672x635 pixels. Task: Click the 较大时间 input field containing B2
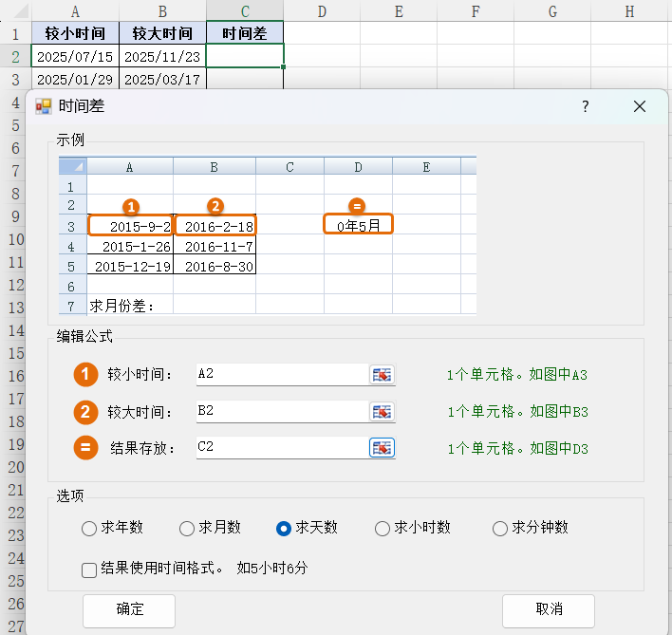(281, 412)
